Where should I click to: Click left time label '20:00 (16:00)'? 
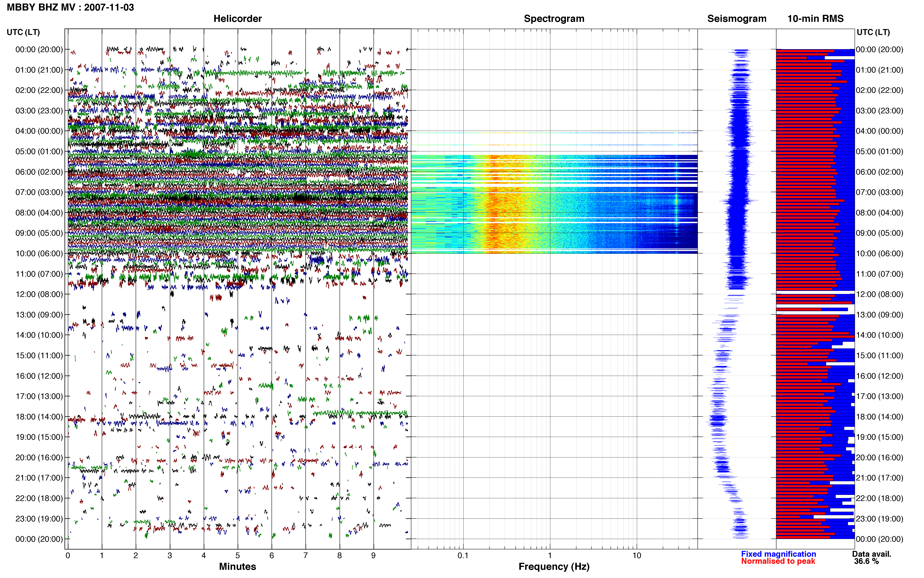point(39,457)
